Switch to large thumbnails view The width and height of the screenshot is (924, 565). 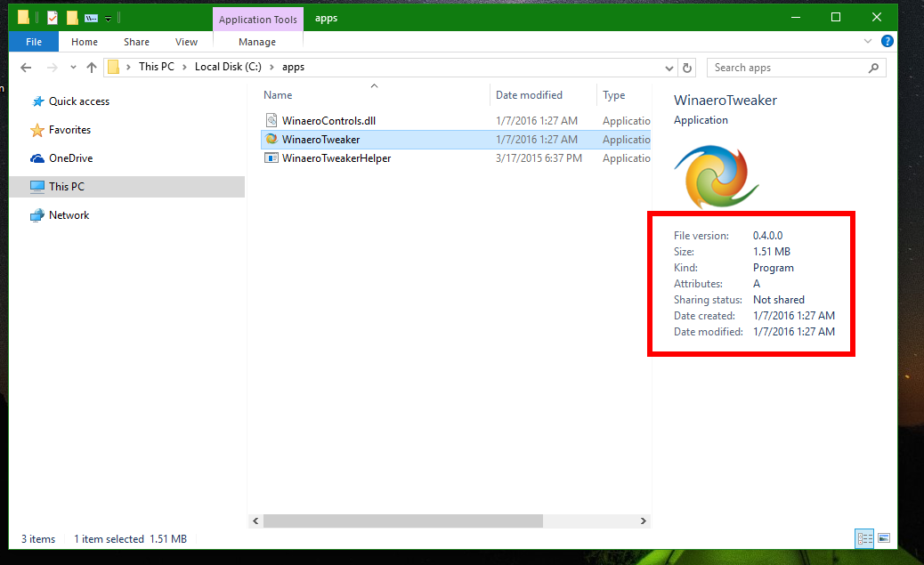tap(883, 538)
